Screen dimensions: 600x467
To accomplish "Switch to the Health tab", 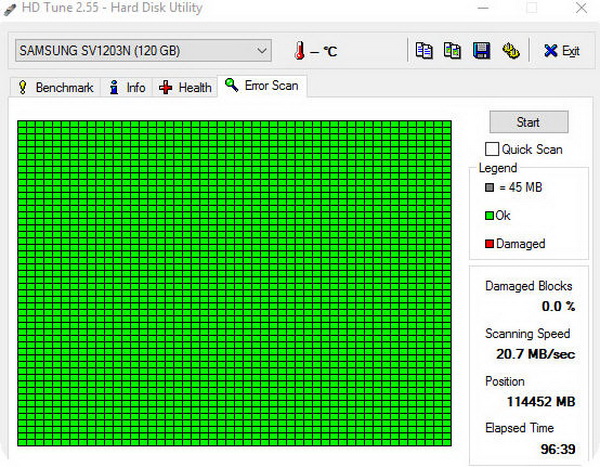I will [185, 87].
